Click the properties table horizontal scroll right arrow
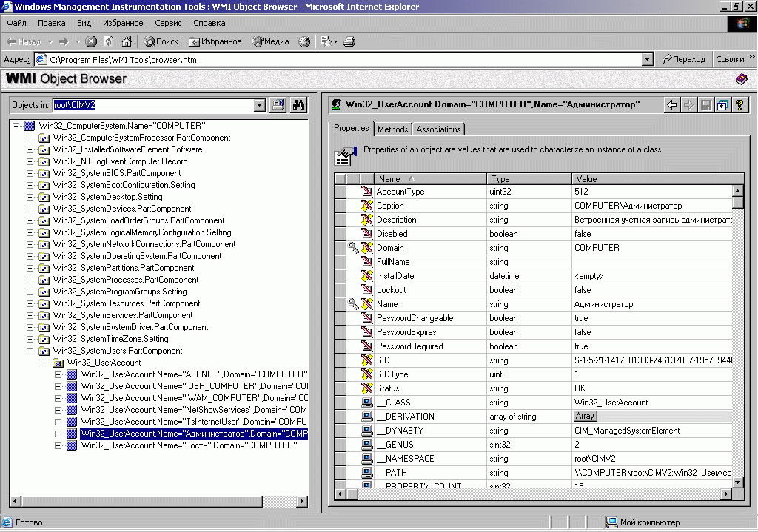This screenshot has width=758, height=532. pyautogui.click(x=725, y=494)
